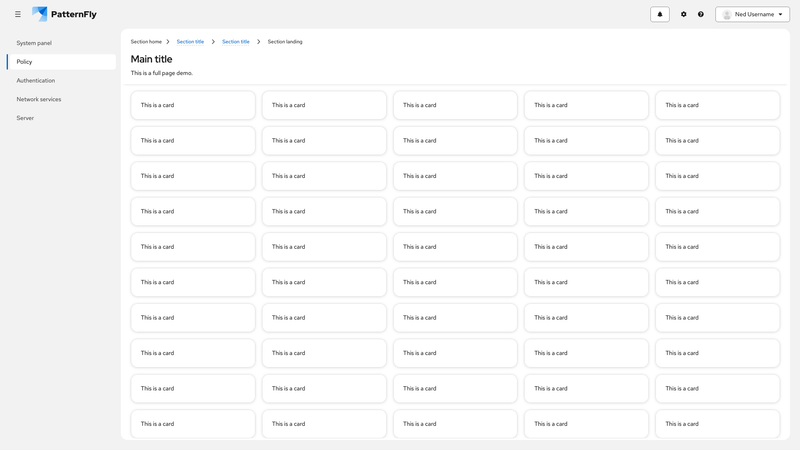Viewport: 800px width, 450px height.
Task: Toggle the hamburger navigation menu
Action: (x=18, y=14)
